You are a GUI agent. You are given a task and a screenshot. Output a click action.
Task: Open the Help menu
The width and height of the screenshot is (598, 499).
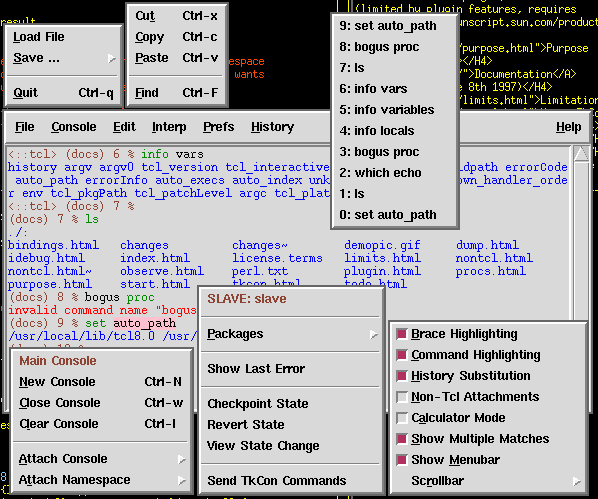pos(568,127)
